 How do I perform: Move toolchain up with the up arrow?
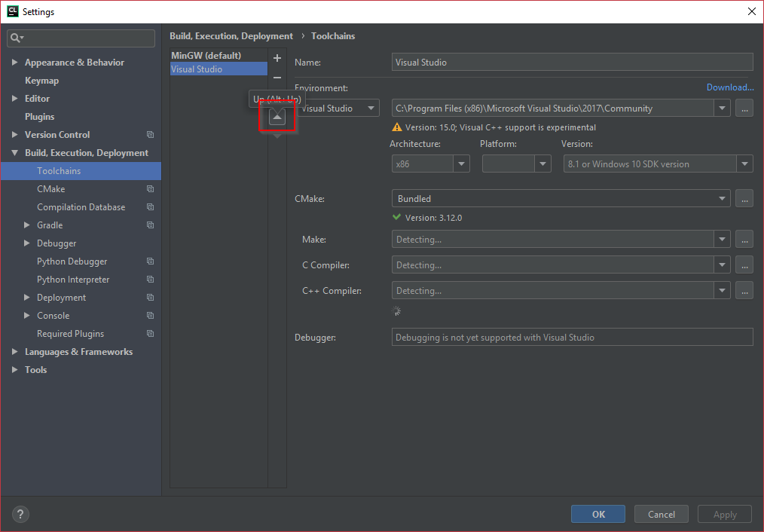(277, 117)
